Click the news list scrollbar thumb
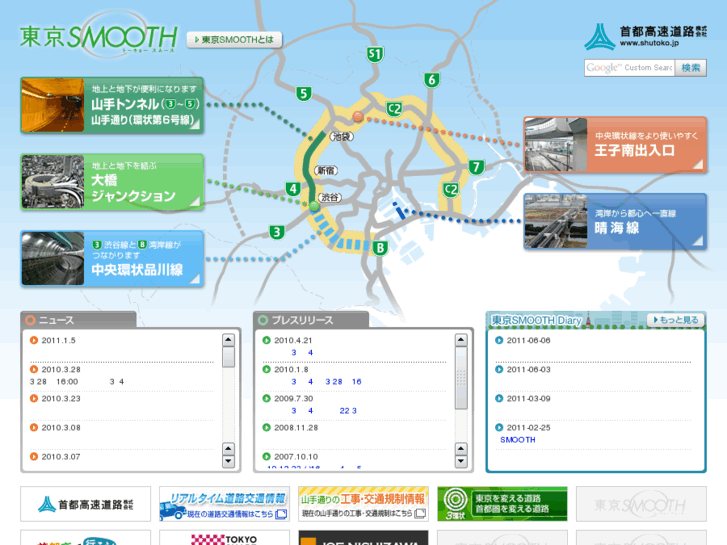 (228, 357)
